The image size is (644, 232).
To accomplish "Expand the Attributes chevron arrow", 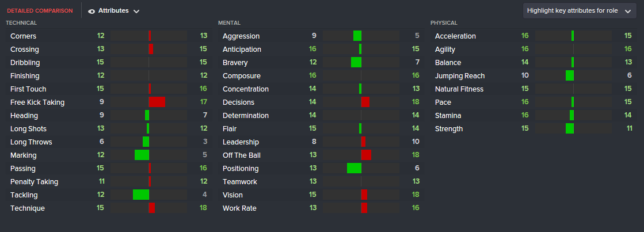I will coord(136,12).
